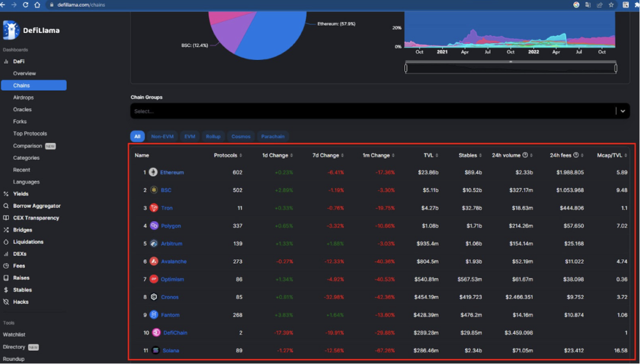The width and height of the screenshot is (640, 364).
Task: Switch to the Parachain filter tab
Action: click(x=272, y=137)
